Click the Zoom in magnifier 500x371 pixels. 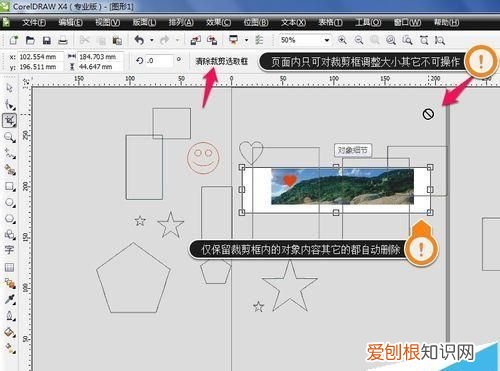tap(342, 40)
